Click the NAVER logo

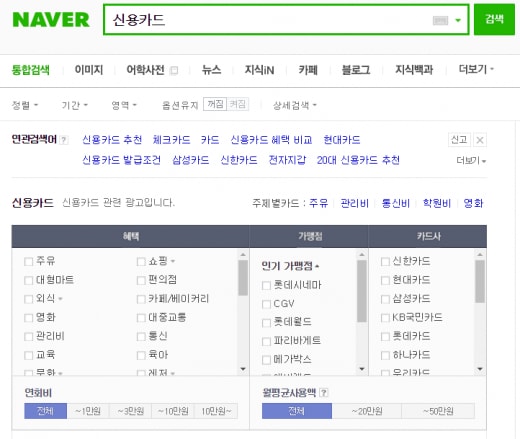[x=51, y=20]
